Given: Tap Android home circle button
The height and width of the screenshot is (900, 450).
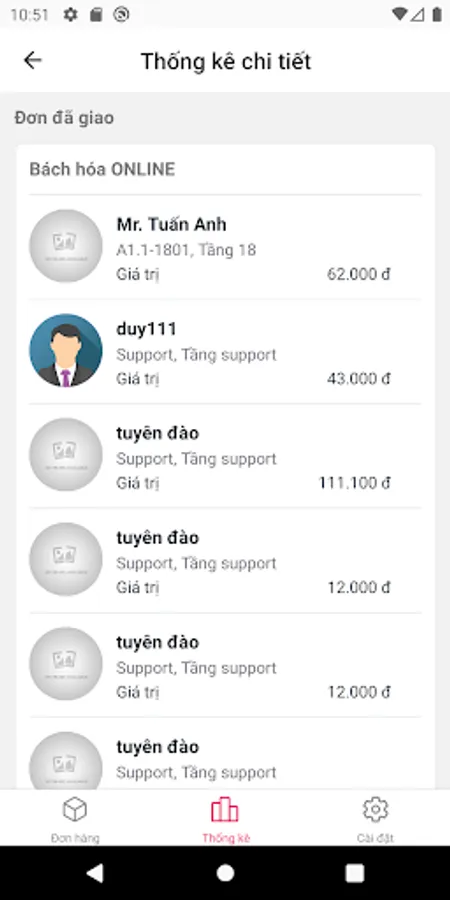Looking at the screenshot, I should [x=225, y=873].
